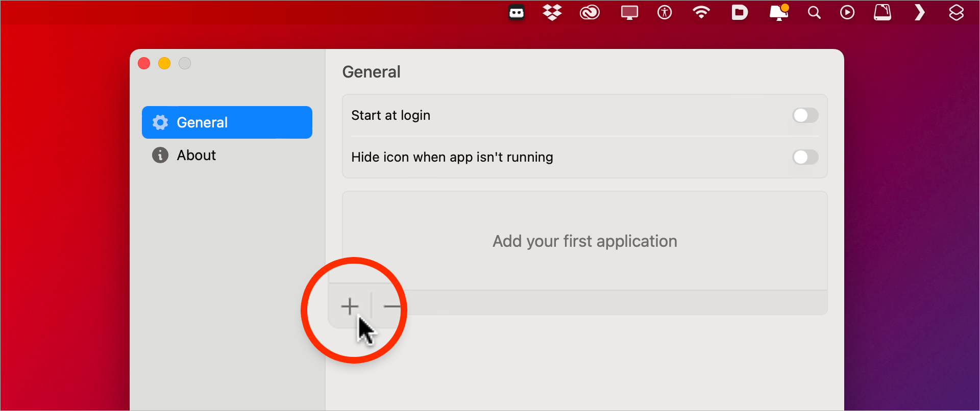Open the Dropbox menu bar icon

[x=552, y=12]
